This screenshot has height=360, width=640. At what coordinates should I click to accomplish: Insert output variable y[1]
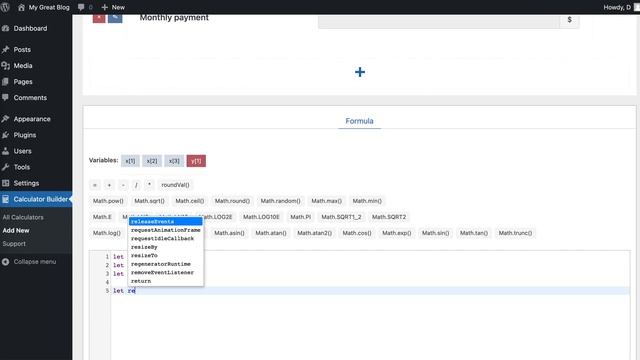196,161
